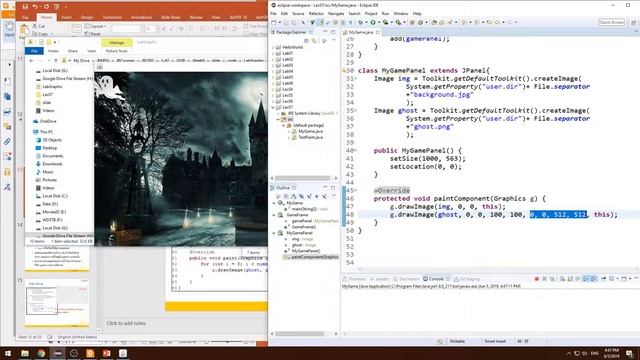Minimize the Package Explorer view
This screenshot has width=640, height=360.
[325, 32]
